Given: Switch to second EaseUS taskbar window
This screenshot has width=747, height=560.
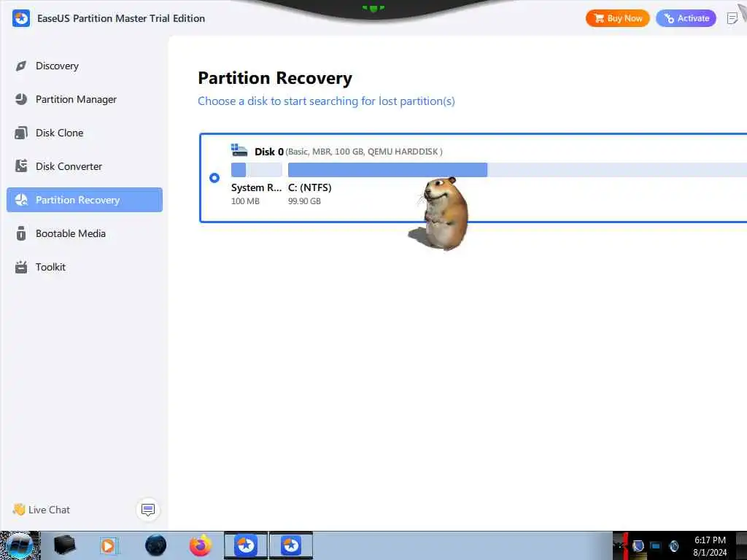Looking at the screenshot, I should click(291, 545).
